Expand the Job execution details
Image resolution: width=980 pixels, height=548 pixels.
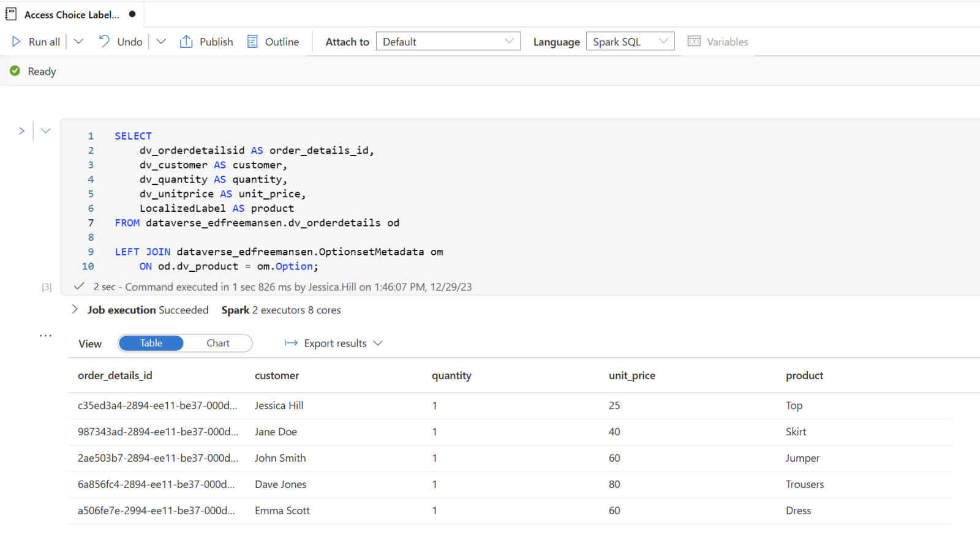pyautogui.click(x=75, y=309)
